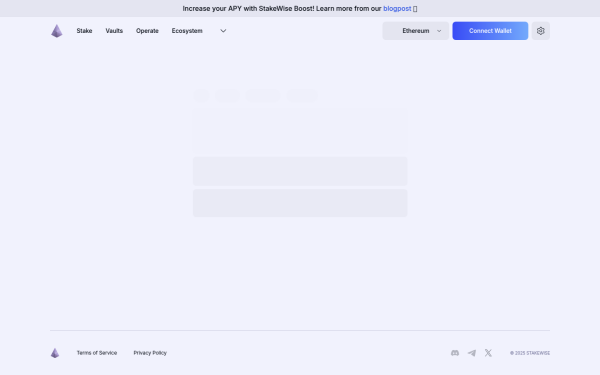Follow the blogpost link in banner
Screen dimensions: 600x375
pos(397,8)
